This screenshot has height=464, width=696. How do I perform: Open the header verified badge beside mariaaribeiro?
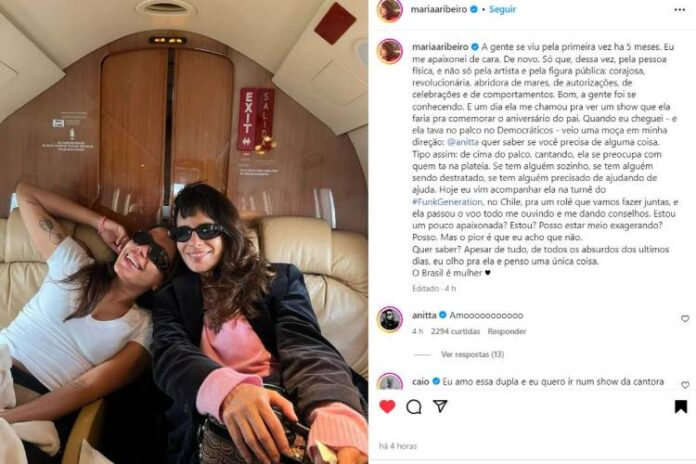[x=474, y=9]
